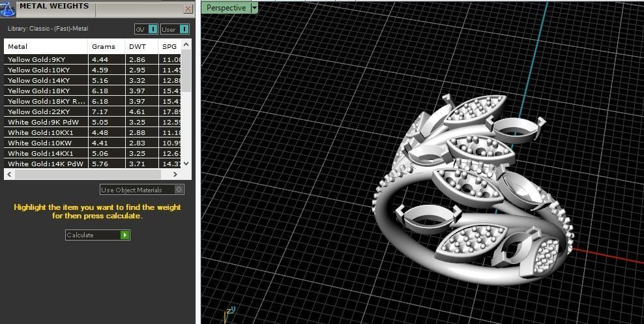Click the ring model in viewport

point(473,191)
